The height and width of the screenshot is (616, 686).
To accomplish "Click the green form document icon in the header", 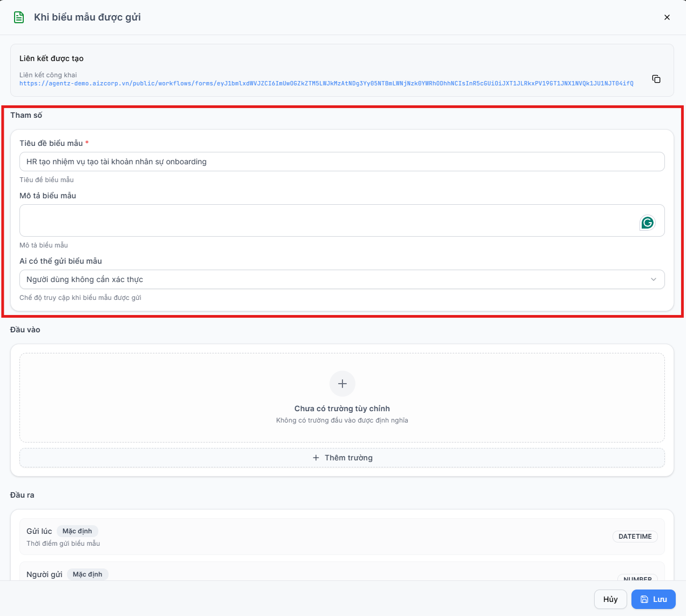I will 19,17.
